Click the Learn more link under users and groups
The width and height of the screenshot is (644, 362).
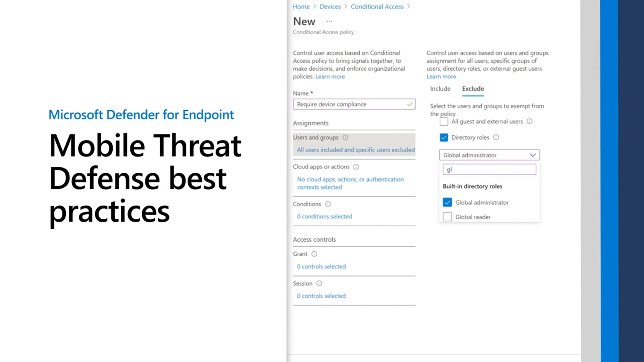click(x=440, y=76)
